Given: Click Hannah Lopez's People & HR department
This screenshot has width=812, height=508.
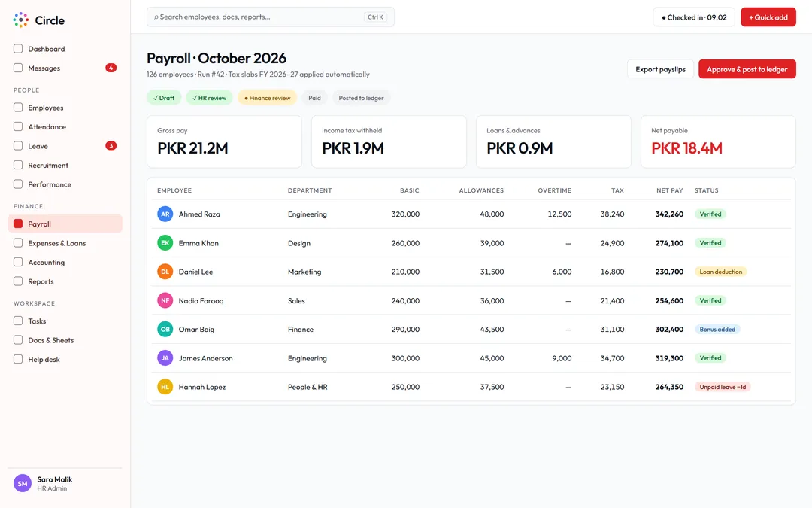Looking at the screenshot, I should (x=308, y=387).
